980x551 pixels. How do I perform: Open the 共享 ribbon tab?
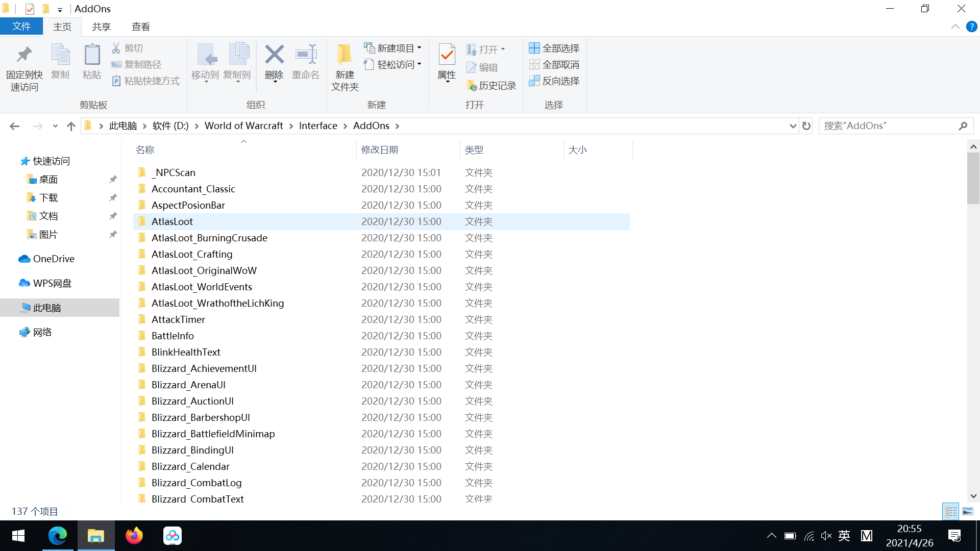click(101, 27)
